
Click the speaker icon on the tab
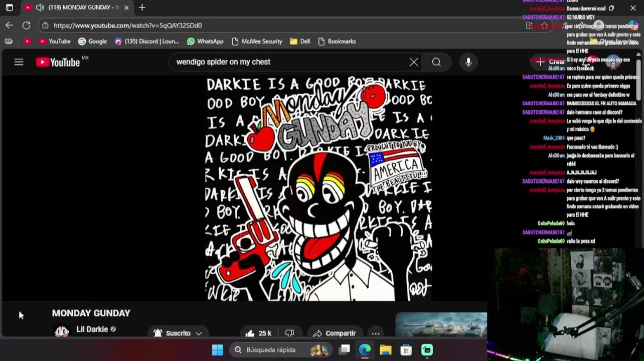pyautogui.click(x=40, y=8)
